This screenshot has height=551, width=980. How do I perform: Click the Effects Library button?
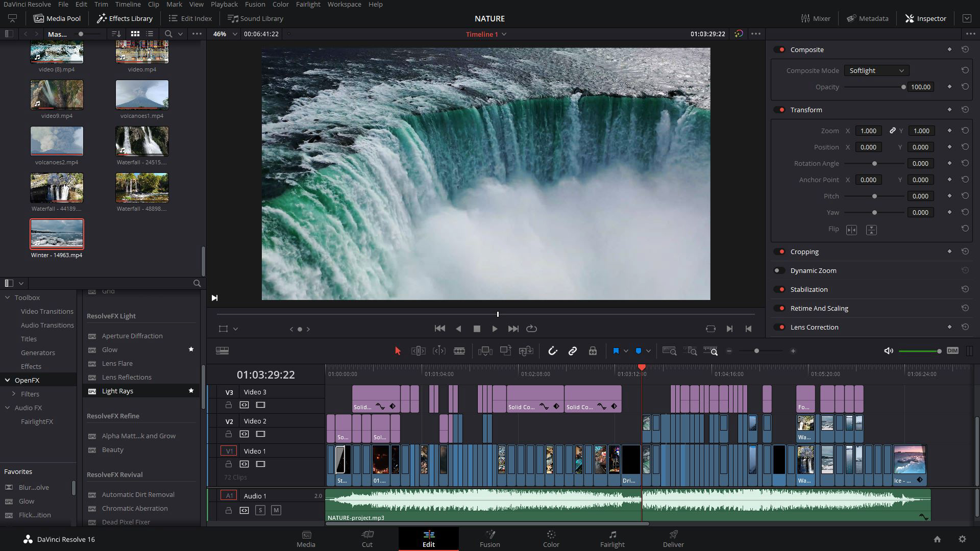(x=125, y=18)
